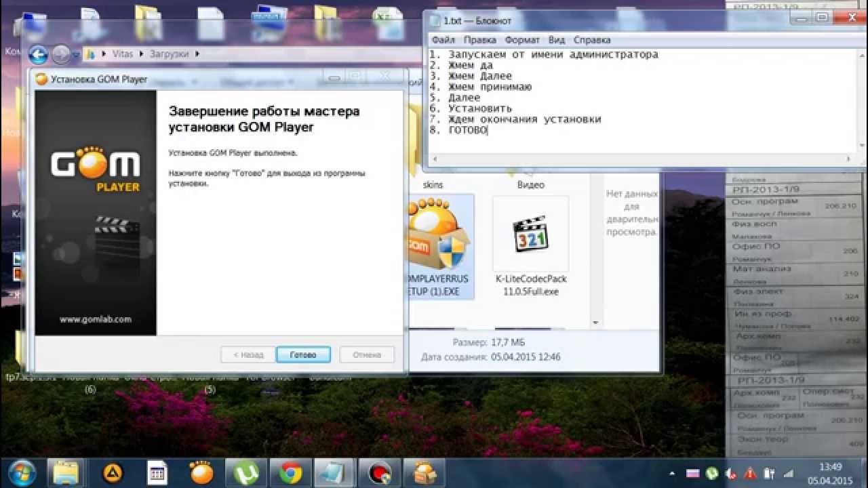Click the GOM installer title bar icon
Screen dimensions: 868x488
tap(42, 79)
